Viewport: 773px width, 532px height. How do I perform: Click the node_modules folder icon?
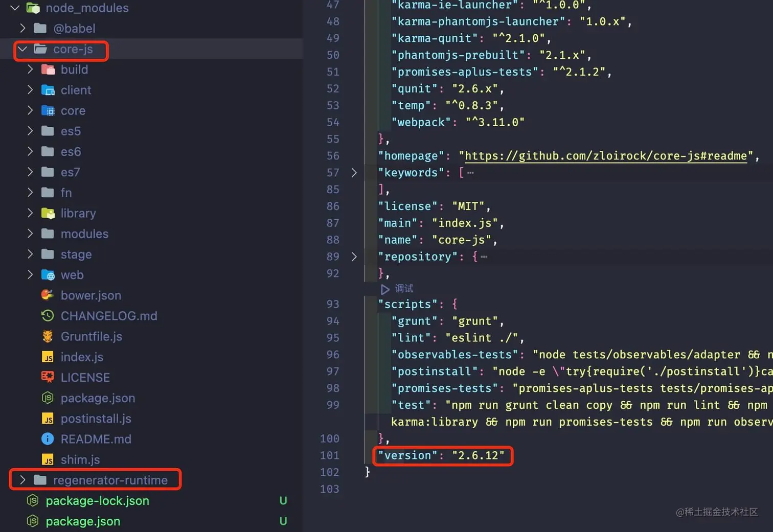tap(33, 8)
